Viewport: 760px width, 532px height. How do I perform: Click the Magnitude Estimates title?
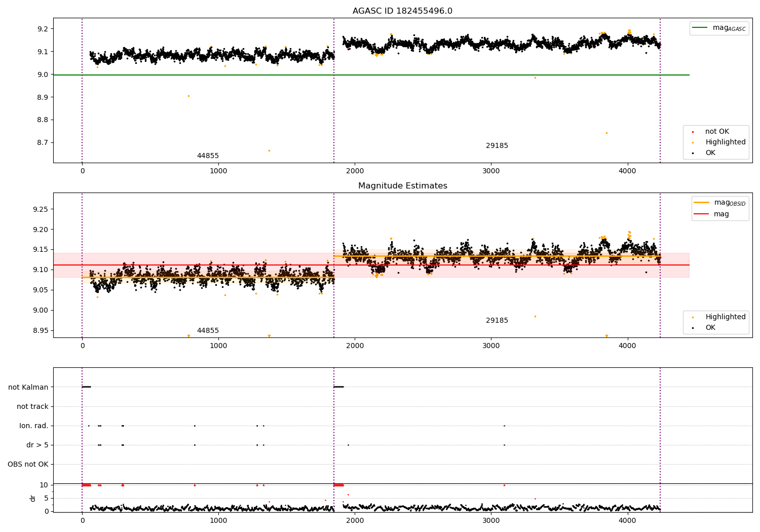tap(402, 186)
